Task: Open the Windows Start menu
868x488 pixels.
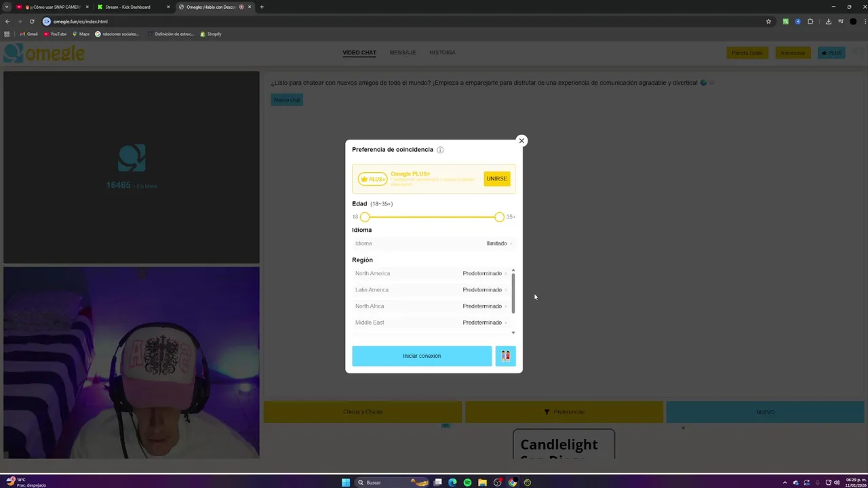Action: click(x=346, y=483)
